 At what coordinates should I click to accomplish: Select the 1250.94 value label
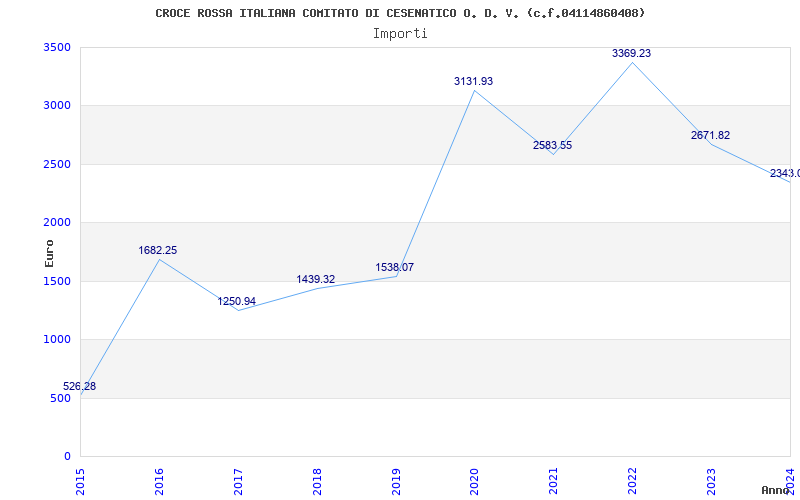point(237,301)
